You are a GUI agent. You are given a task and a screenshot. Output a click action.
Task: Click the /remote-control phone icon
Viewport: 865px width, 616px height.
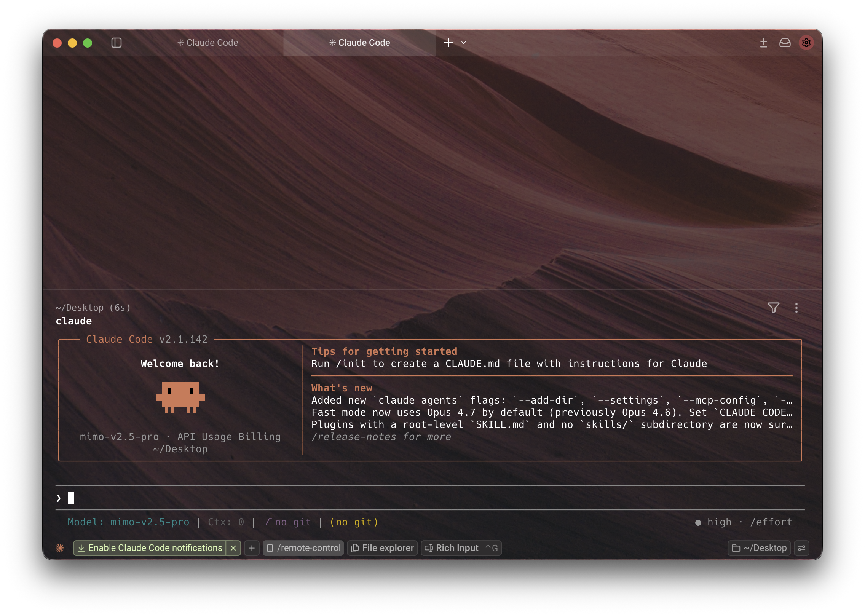pos(270,548)
